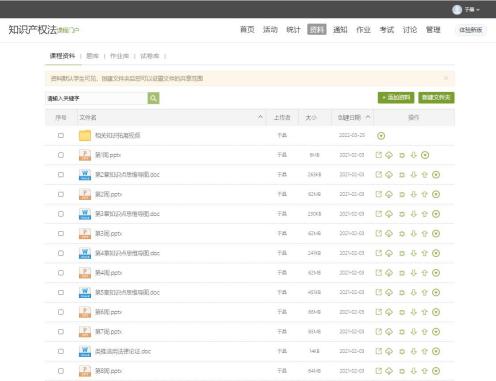Click the keyword search input field
Viewport: 496px width, 381px height.
tap(96, 98)
